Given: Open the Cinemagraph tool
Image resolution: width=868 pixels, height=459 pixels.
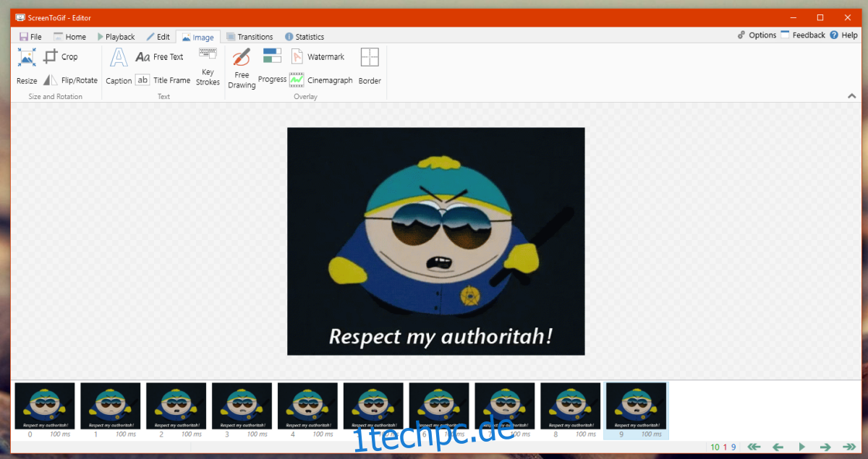Looking at the screenshot, I should coord(320,80).
